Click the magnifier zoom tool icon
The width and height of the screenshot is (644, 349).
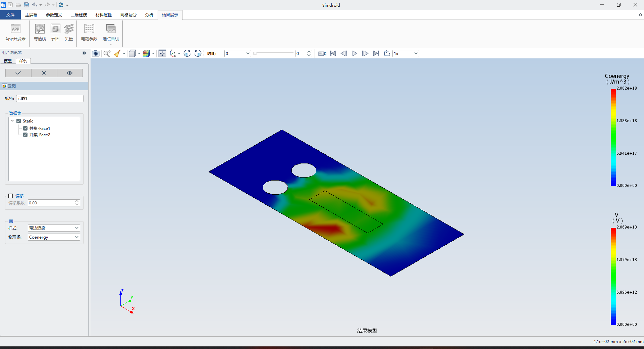(107, 53)
